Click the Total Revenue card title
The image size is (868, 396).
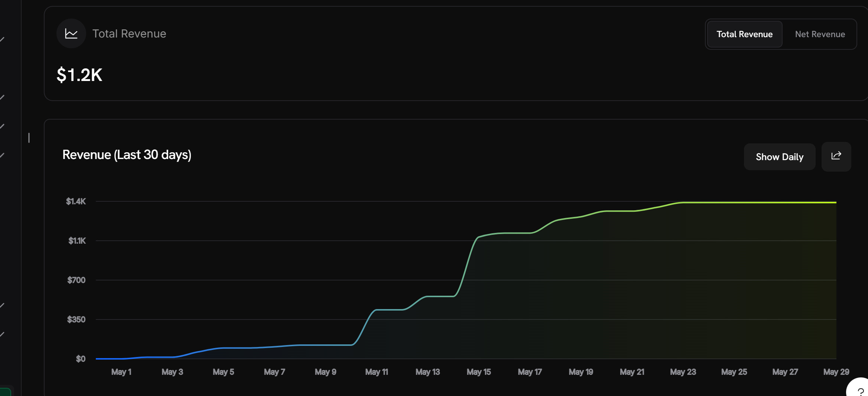click(x=129, y=34)
